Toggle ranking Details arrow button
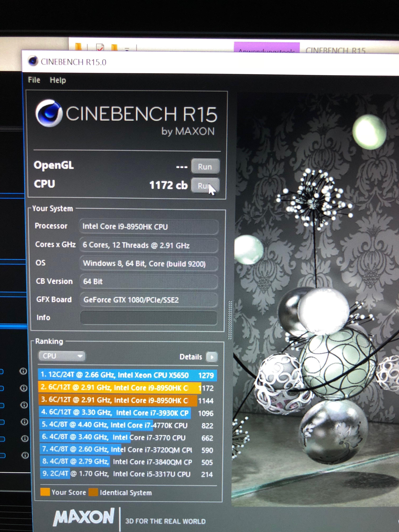 point(212,357)
